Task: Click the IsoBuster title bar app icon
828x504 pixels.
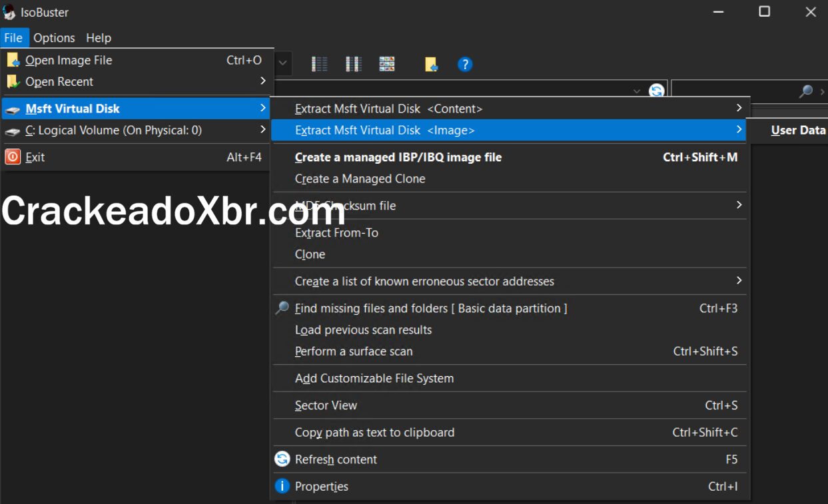Action: pos(9,12)
